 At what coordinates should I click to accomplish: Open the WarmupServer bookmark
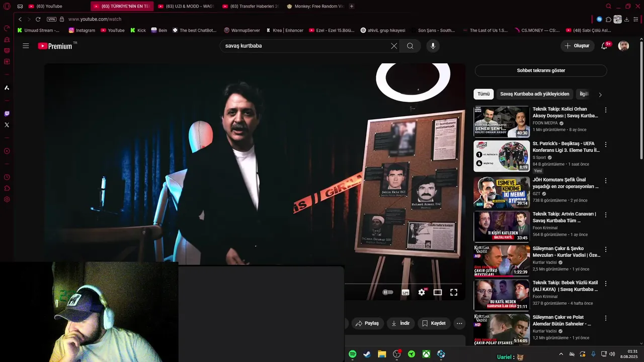(x=242, y=30)
